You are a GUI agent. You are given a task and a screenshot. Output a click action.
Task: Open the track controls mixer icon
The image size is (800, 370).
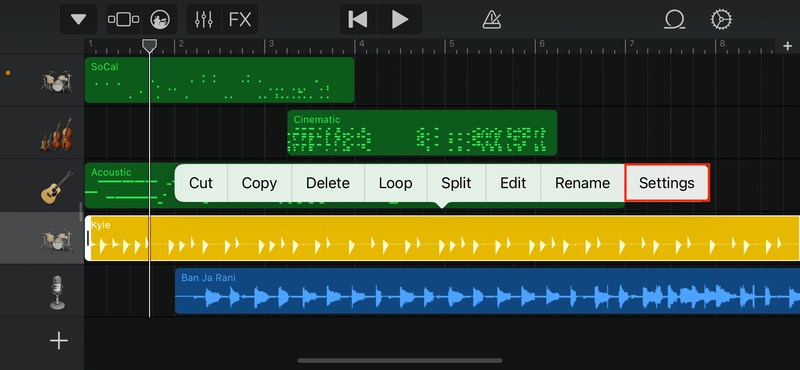204,19
